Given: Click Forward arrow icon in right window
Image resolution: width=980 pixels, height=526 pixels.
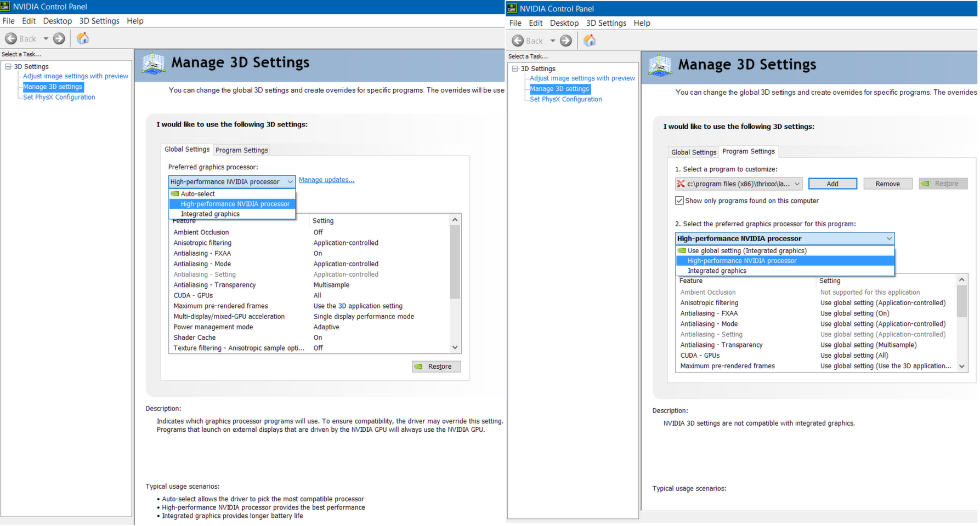Looking at the screenshot, I should [565, 41].
